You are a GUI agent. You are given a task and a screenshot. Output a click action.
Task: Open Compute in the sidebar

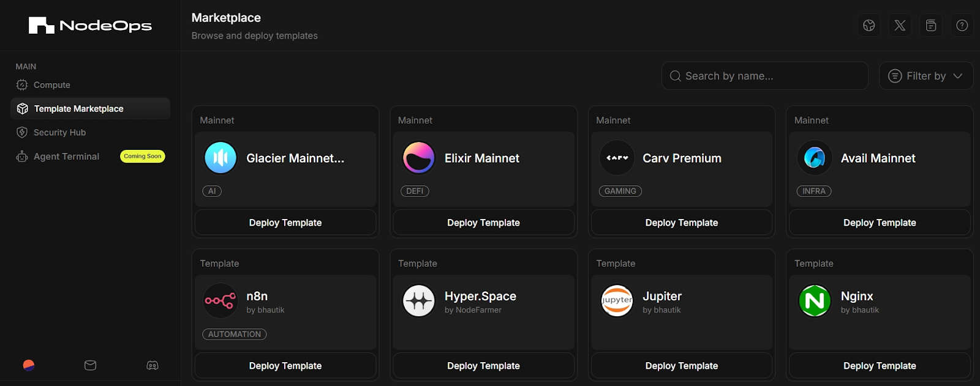(90, 85)
